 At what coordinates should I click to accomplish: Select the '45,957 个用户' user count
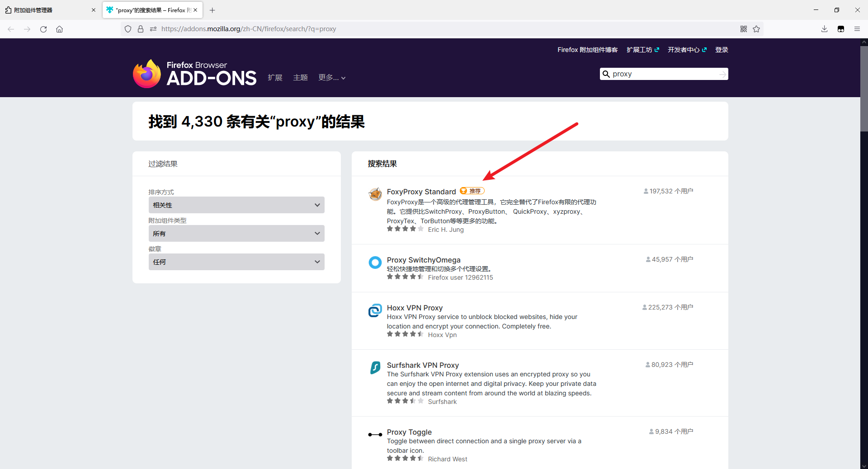coord(670,259)
